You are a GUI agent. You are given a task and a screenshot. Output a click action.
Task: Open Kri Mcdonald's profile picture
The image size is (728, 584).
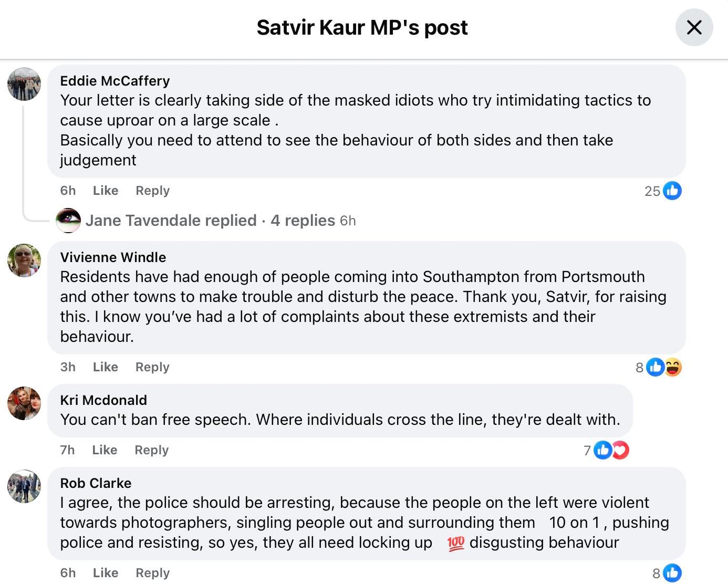coord(24,403)
